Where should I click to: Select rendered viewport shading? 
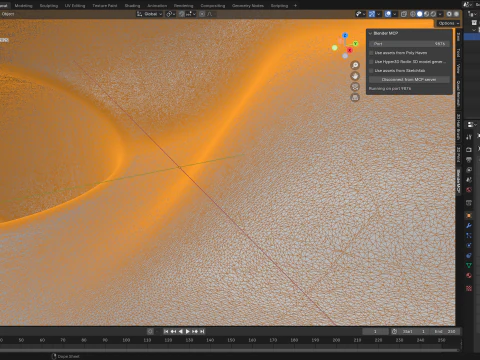[433, 14]
